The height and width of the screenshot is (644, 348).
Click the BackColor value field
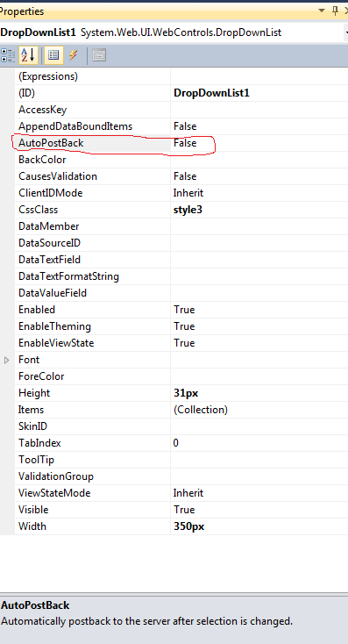click(259, 160)
